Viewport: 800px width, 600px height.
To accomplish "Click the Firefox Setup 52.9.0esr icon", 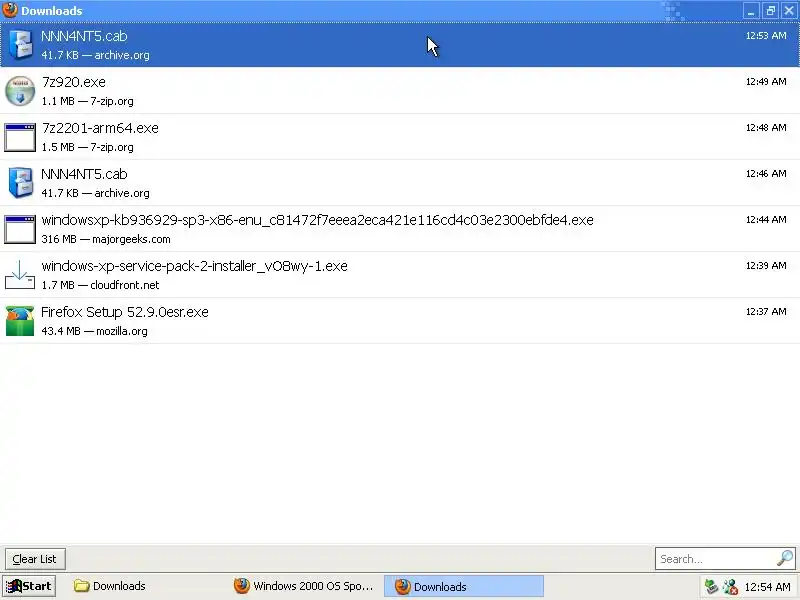I will pyautogui.click(x=20, y=321).
